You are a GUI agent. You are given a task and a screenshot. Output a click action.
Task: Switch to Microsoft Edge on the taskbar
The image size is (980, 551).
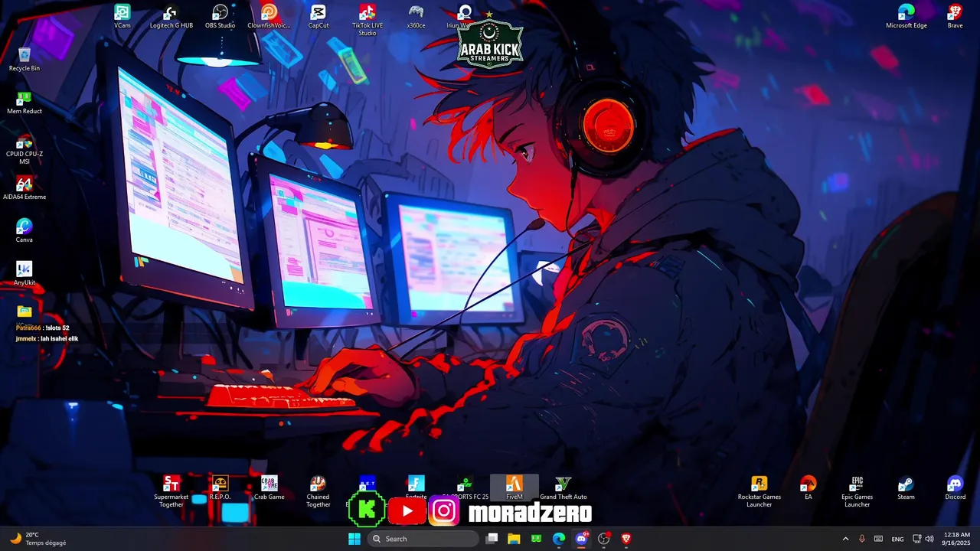click(x=559, y=539)
